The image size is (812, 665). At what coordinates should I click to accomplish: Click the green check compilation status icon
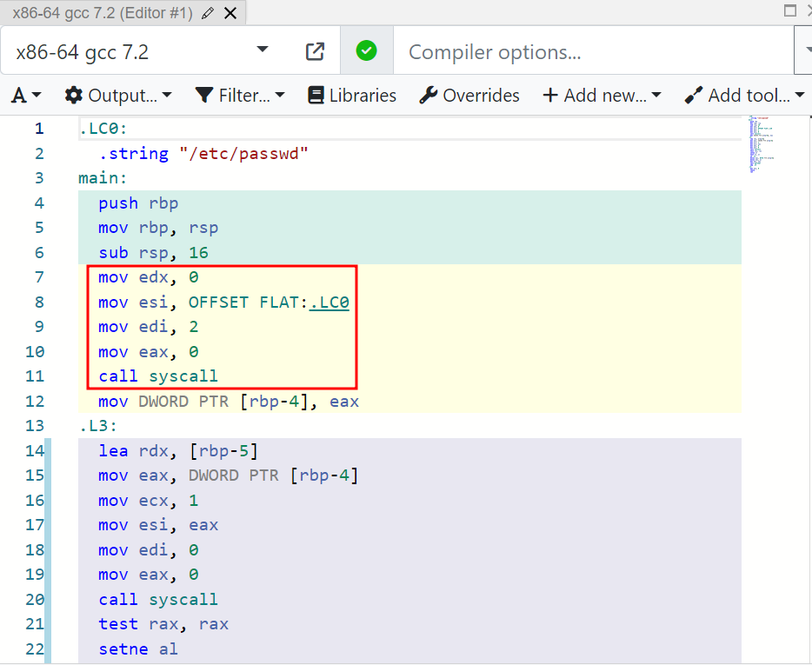[x=367, y=51]
